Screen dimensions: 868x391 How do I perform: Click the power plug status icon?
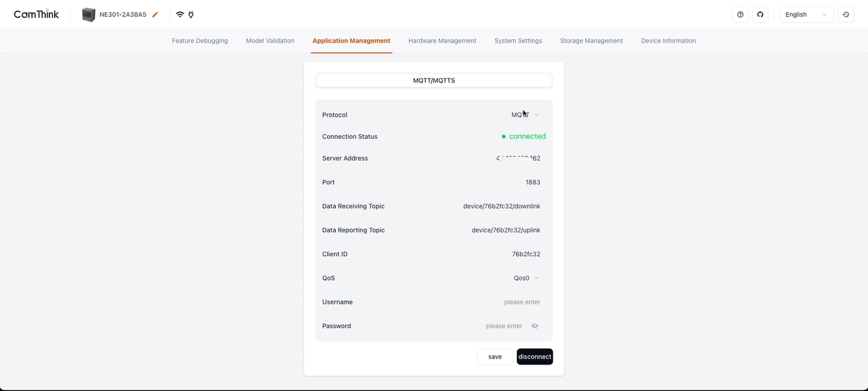click(191, 14)
